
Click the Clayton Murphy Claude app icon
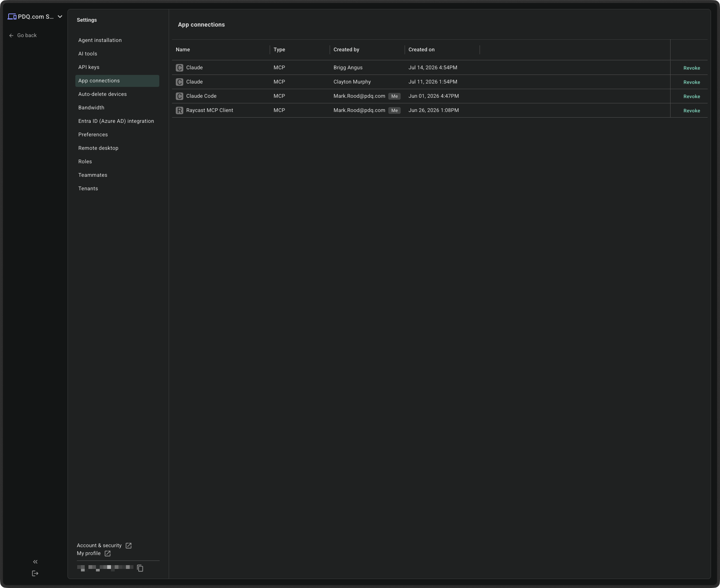click(x=180, y=82)
